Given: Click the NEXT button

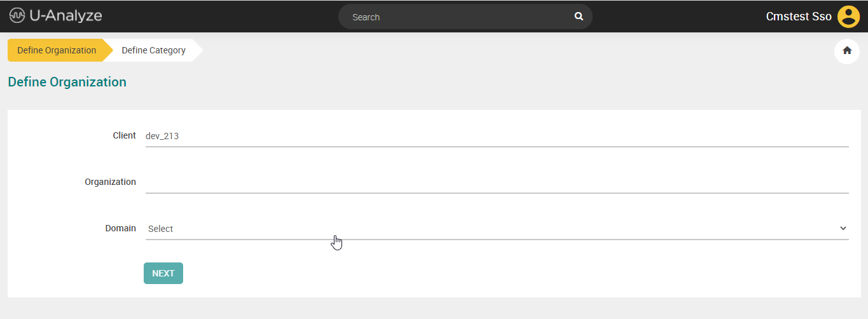Looking at the screenshot, I should [163, 273].
